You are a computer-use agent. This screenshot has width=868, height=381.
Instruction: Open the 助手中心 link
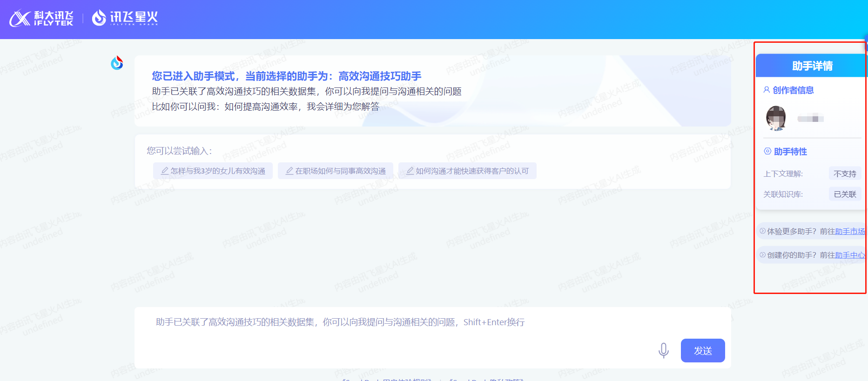point(850,255)
